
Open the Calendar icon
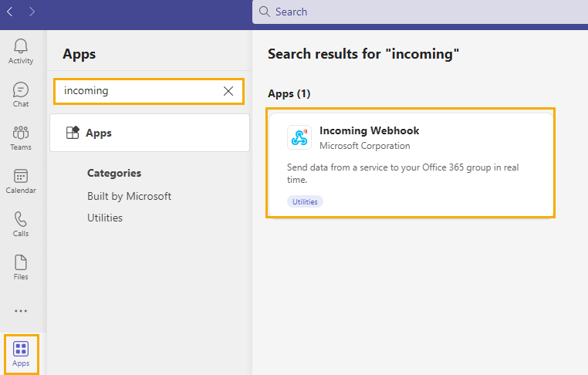click(21, 176)
